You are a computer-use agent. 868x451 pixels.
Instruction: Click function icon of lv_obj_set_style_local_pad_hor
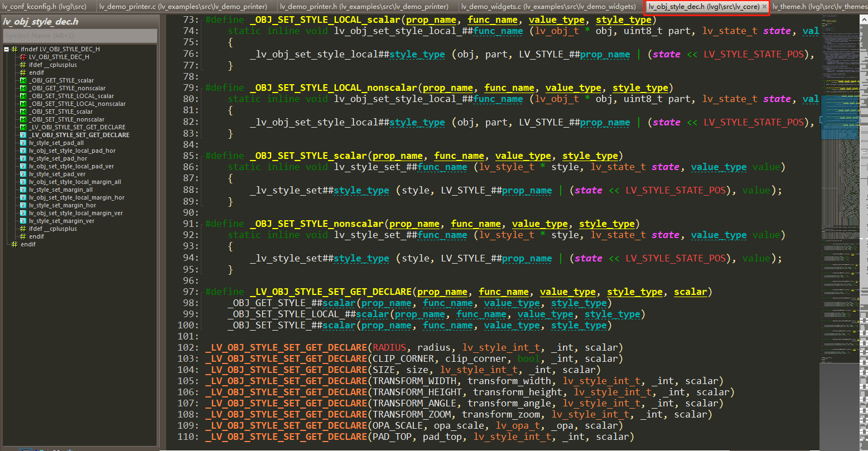coord(23,151)
